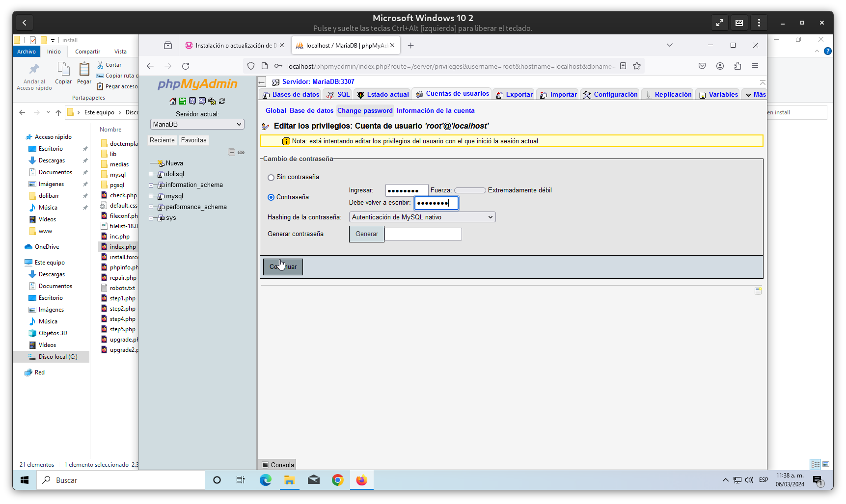
Task: Open the 'Servidor actual' MariaDB dropdown
Action: 197,125
